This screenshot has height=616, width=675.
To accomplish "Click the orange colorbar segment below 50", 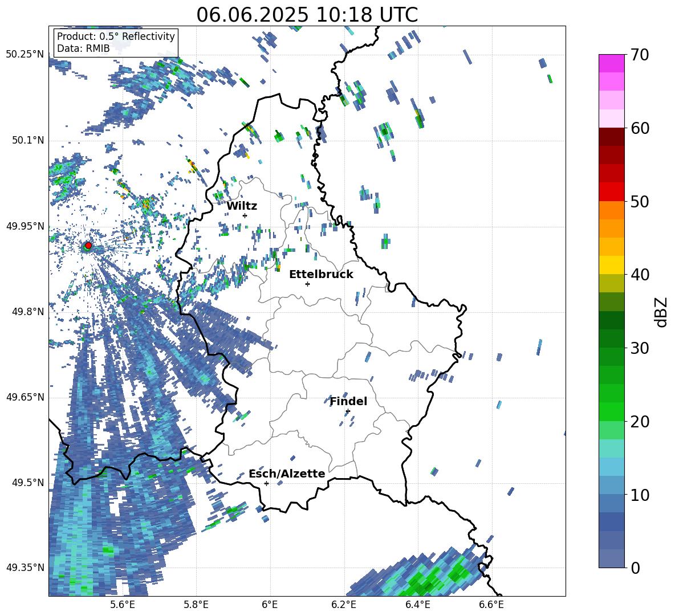I will pyautogui.click(x=611, y=210).
